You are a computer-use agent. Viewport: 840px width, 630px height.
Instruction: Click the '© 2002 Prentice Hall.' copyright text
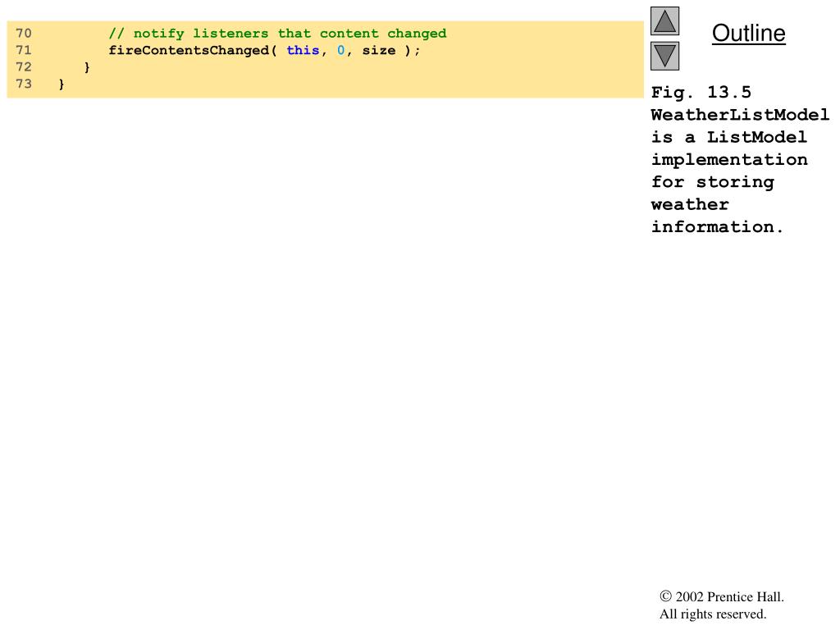tap(722, 597)
